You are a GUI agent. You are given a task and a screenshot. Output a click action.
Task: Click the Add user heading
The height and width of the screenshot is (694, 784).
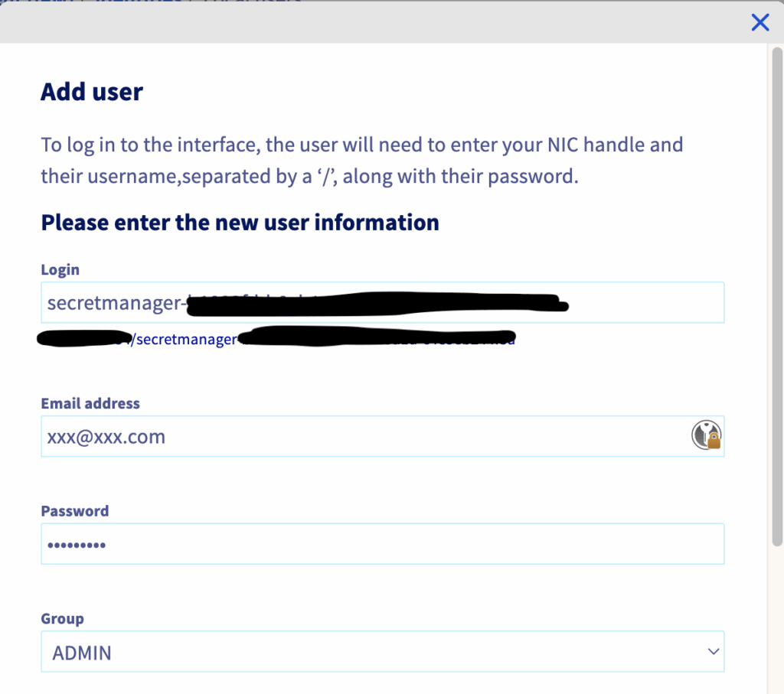(x=92, y=92)
